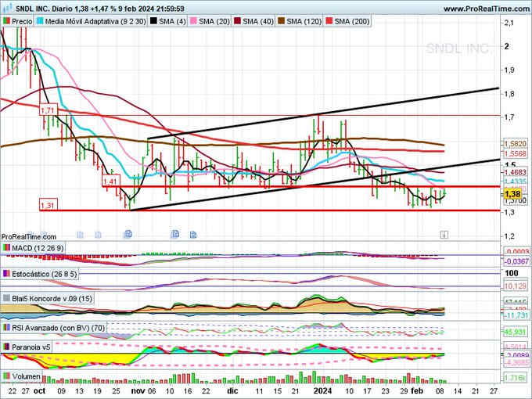Open the MACD (12 26 9) indicator label
532x399 pixels.
click(38, 248)
